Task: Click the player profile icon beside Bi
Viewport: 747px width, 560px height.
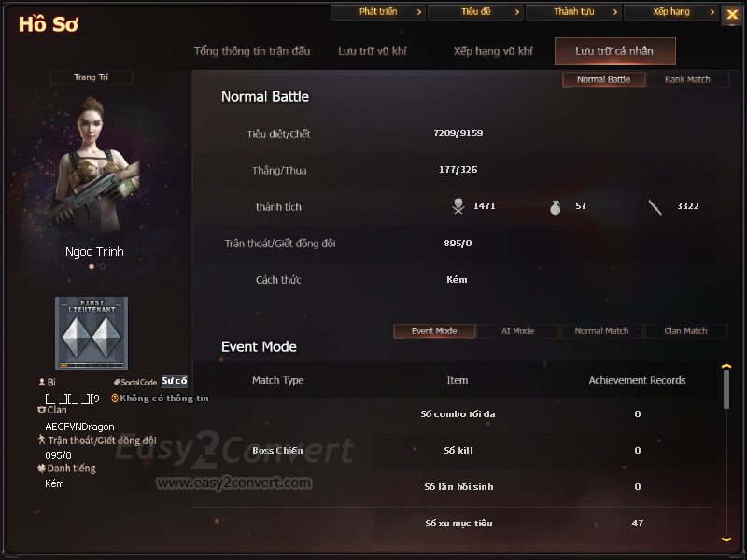Action: (x=42, y=382)
